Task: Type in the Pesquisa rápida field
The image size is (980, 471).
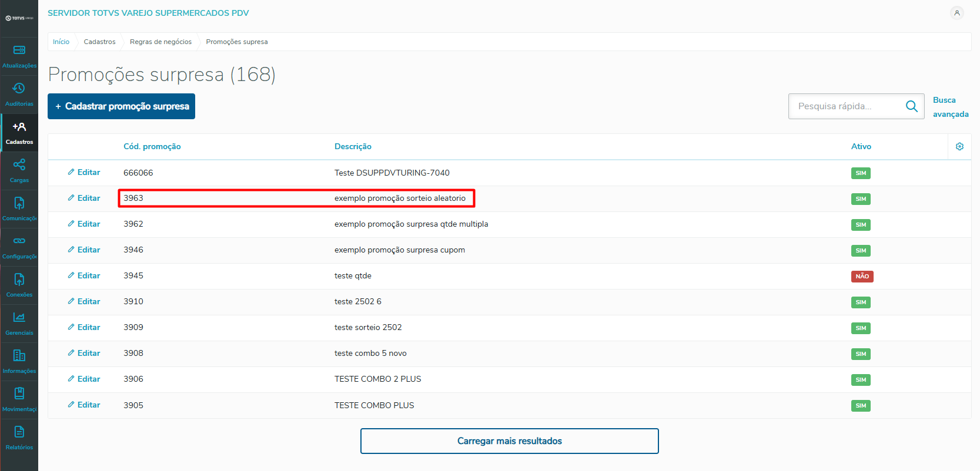Action: pos(847,106)
